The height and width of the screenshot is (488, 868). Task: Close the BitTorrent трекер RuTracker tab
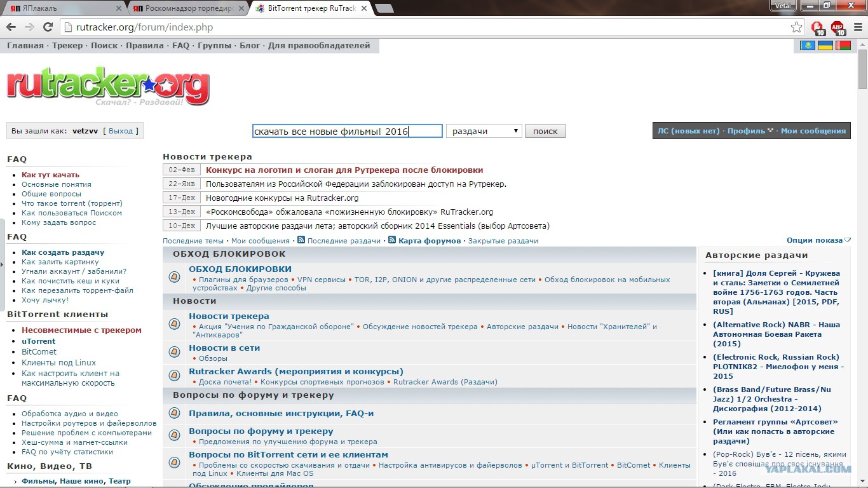tap(363, 9)
